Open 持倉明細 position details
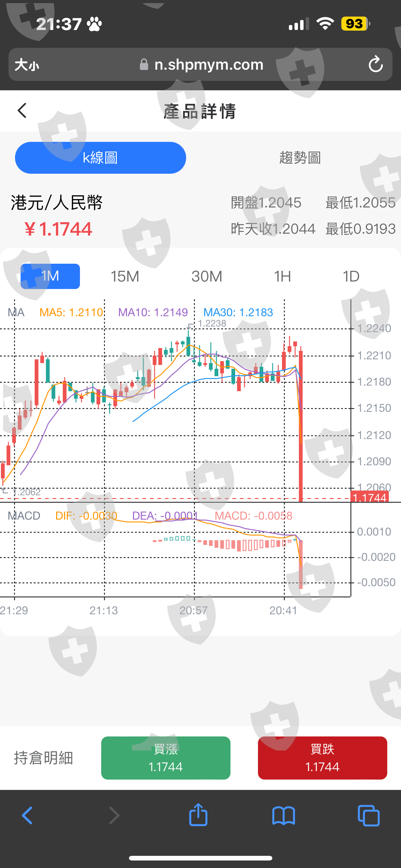Screen dimensions: 401x868 pos(43,758)
